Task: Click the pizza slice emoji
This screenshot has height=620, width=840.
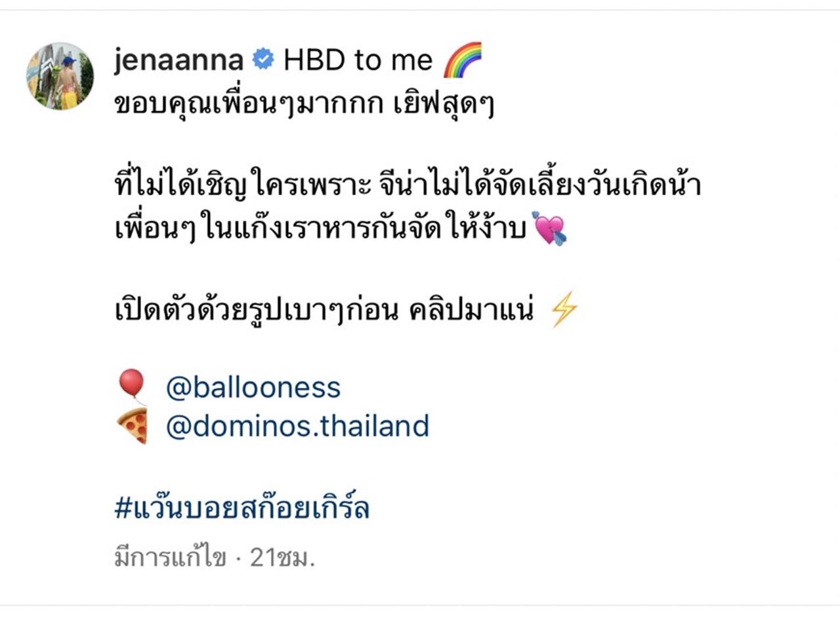Action: (133, 425)
